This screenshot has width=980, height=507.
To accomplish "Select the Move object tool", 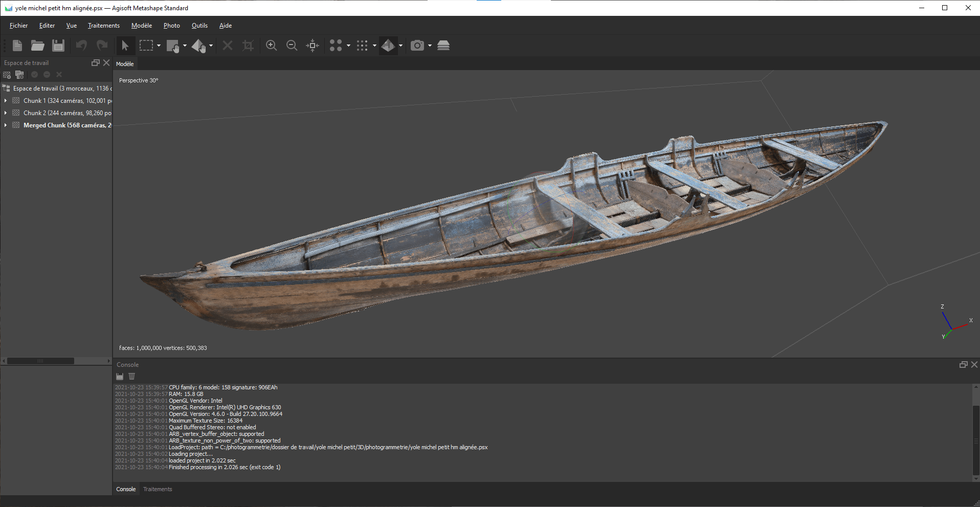I will pos(198,46).
